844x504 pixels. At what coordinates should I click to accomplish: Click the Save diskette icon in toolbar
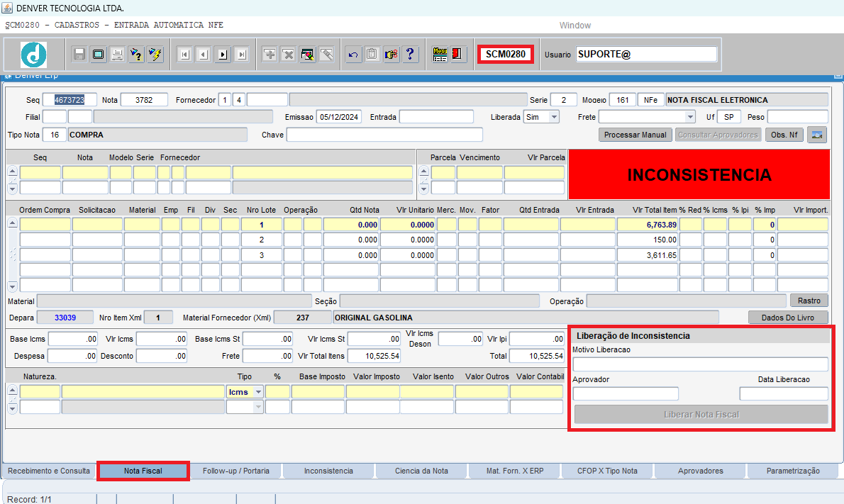click(x=79, y=55)
